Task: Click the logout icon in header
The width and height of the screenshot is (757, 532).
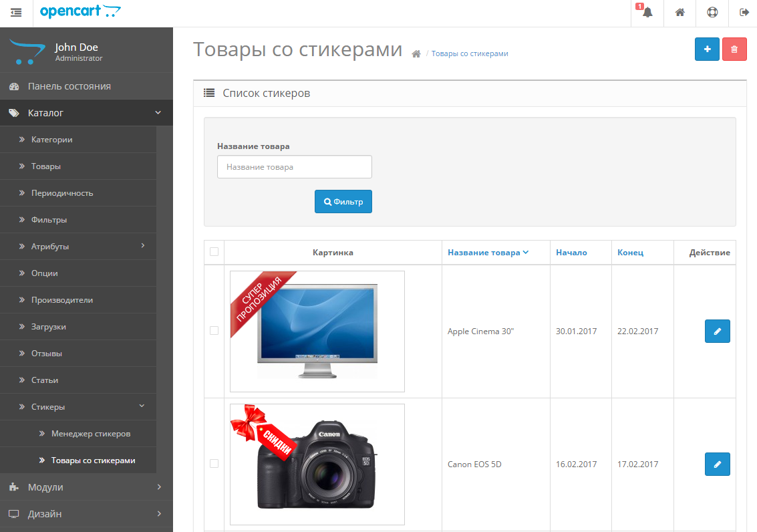Action: coord(744,13)
